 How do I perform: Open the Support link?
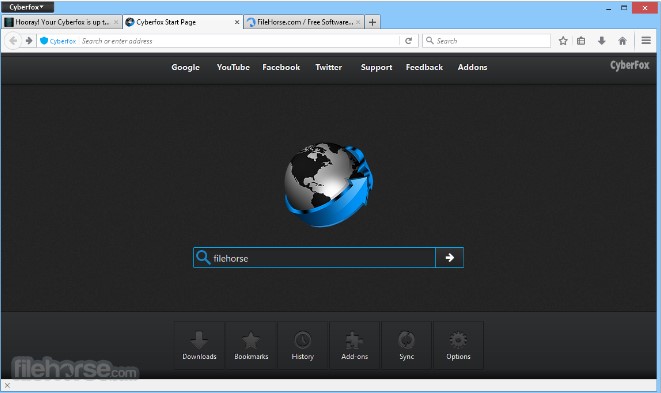point(376,67)
